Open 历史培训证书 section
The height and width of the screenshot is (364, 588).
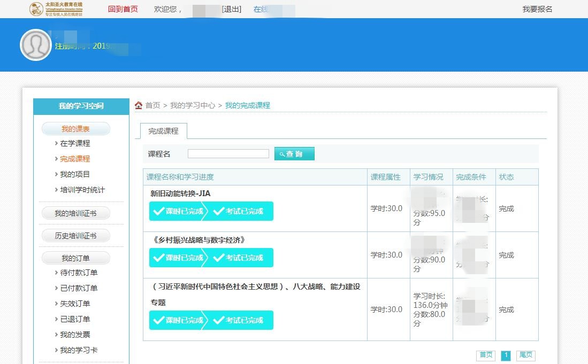pos(75,236)
